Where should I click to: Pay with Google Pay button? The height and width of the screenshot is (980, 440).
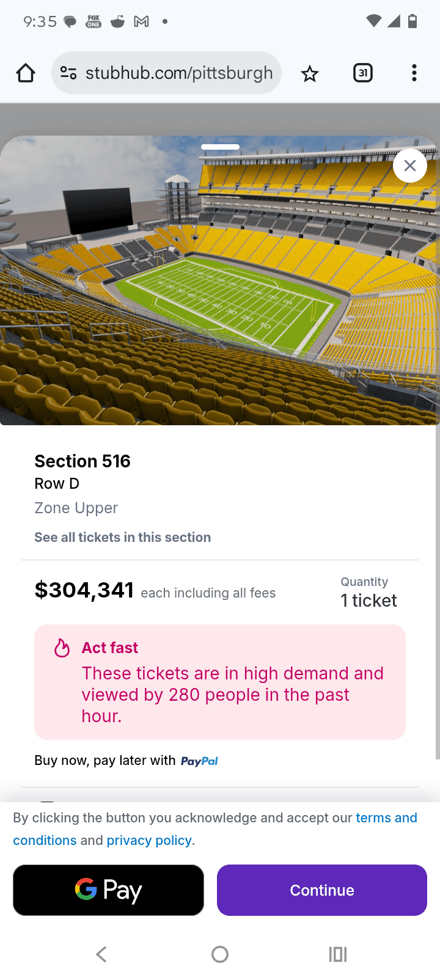[x=108, y=890]
